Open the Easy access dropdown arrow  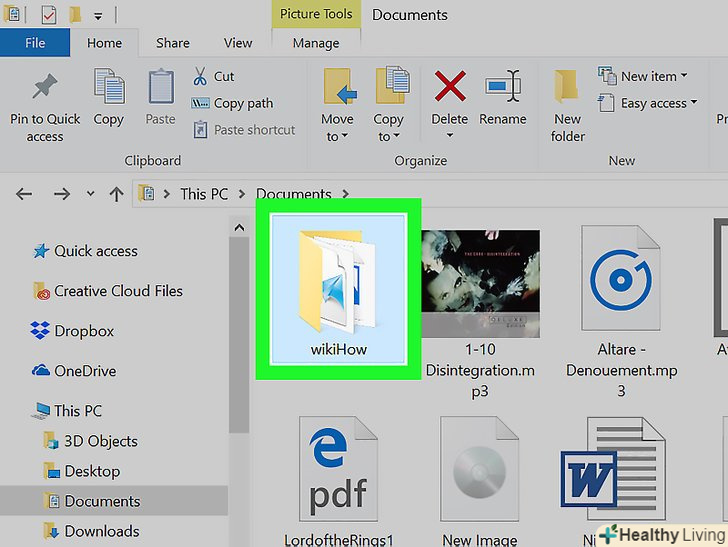(x=694, y=102)
